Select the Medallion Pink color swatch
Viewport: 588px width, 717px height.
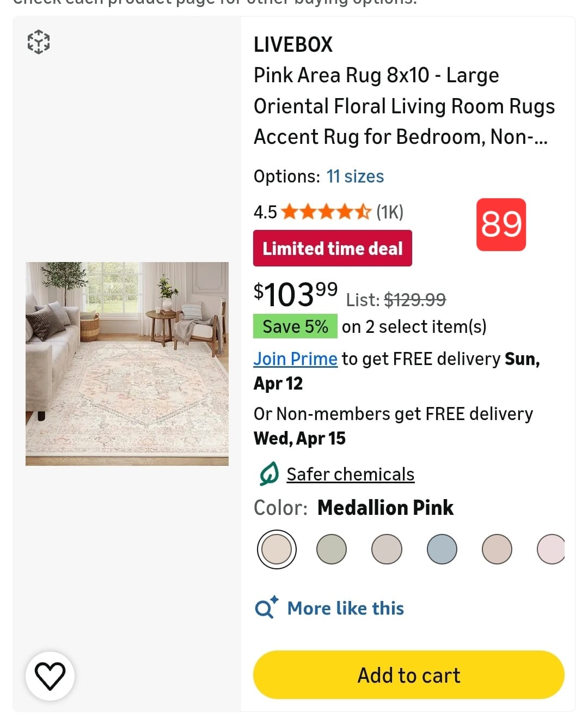[277, 549]
